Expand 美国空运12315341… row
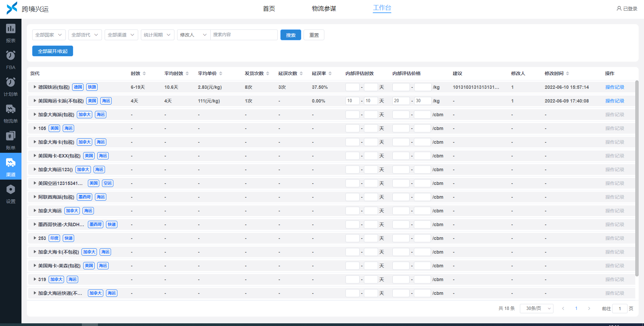 (x=35, y=183)
